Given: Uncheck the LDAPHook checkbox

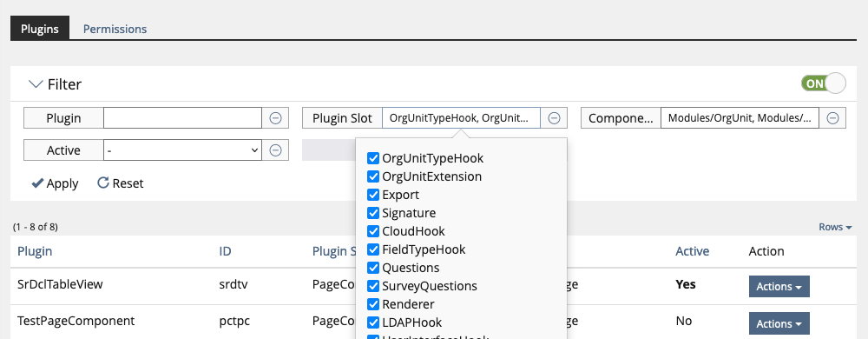Looking at the screenshot, I should (373, 322).
